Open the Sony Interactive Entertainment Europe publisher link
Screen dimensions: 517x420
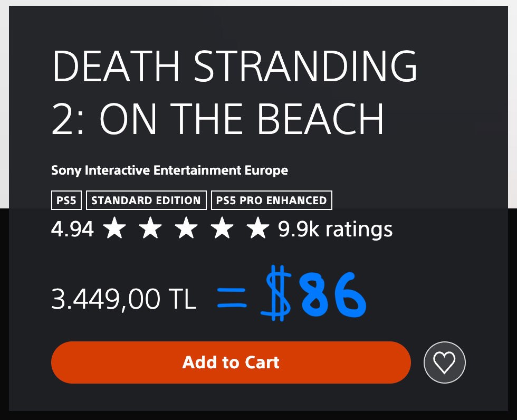click(169, 170)
